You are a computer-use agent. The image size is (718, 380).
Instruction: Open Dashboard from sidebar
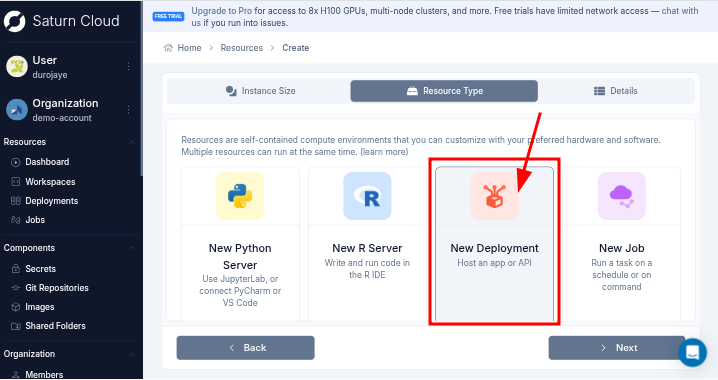(x=47, y=162)
